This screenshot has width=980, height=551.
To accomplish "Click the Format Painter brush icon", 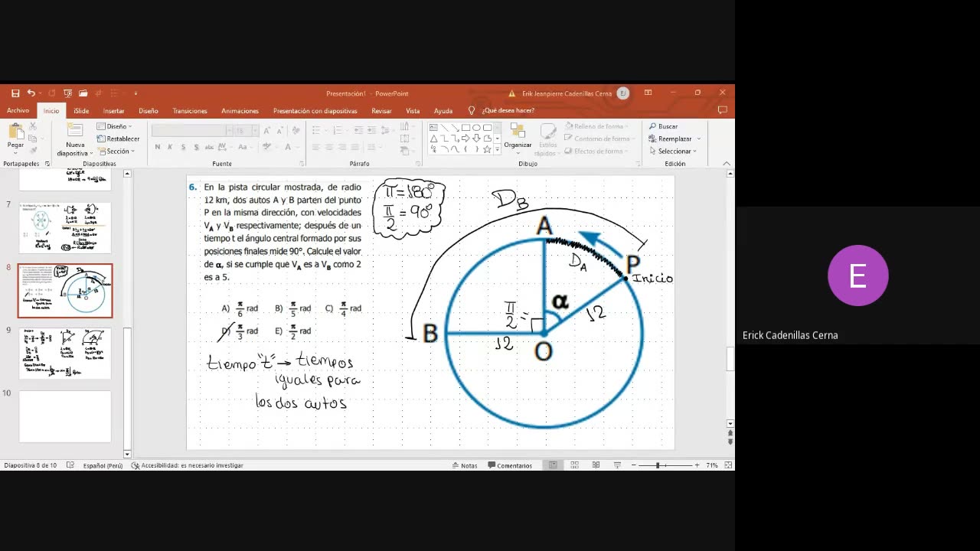I will point(33,150).
